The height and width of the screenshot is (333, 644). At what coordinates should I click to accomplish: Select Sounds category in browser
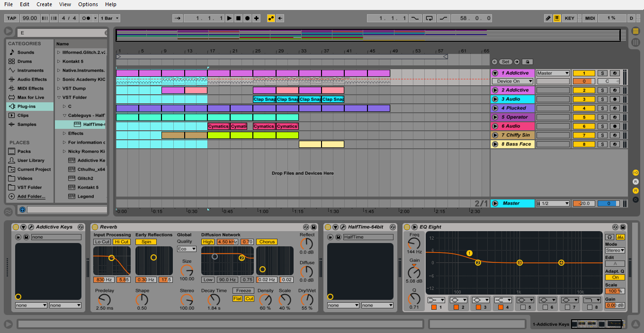click(30, 52)
